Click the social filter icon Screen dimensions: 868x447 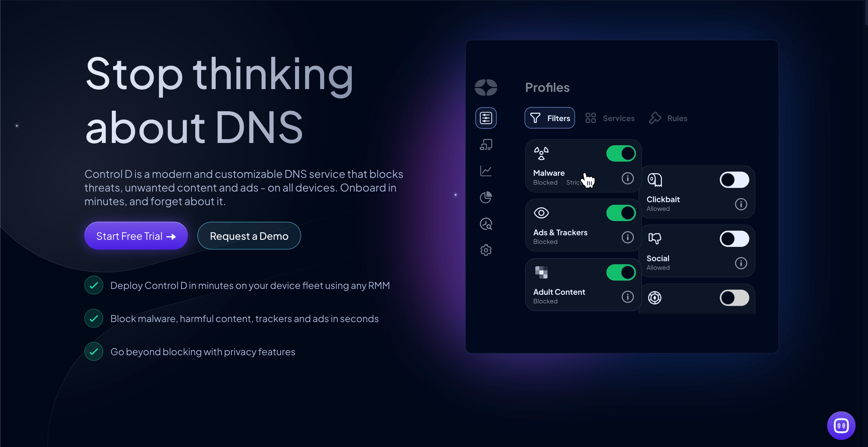(654, 238)
